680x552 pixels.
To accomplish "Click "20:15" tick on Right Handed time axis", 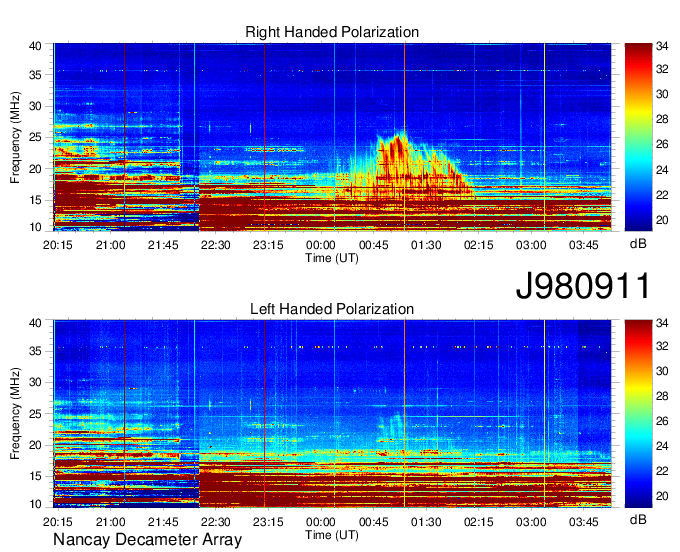I will [58, 245].
